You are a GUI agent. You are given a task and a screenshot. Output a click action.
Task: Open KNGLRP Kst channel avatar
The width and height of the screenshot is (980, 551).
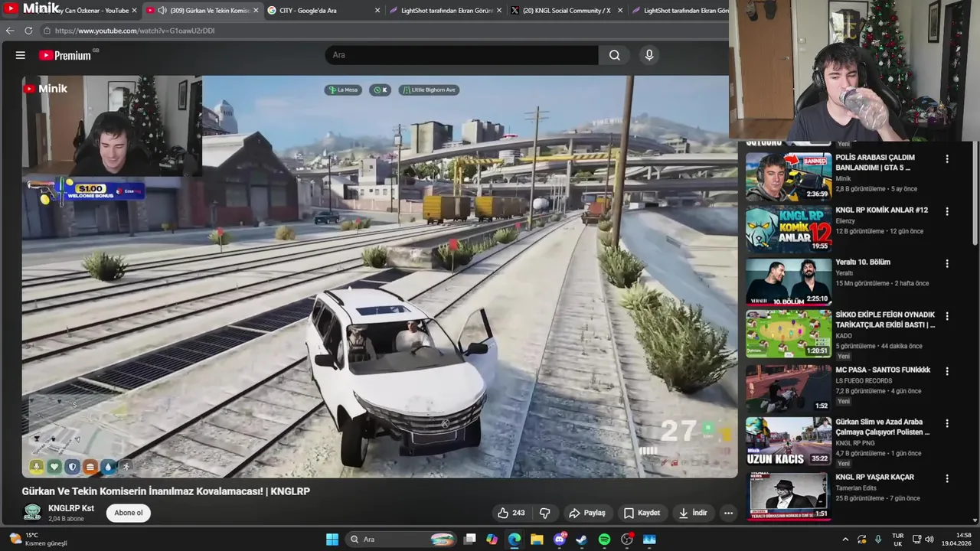32,513
